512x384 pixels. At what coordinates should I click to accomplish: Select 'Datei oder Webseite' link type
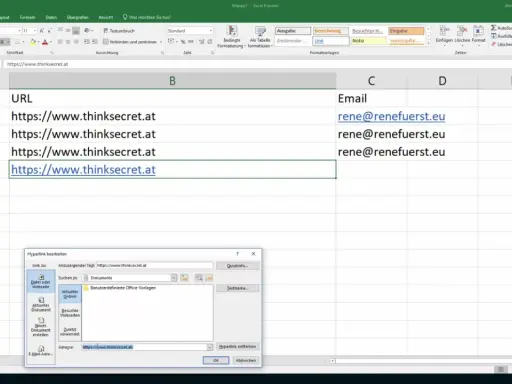pos(41,282)
